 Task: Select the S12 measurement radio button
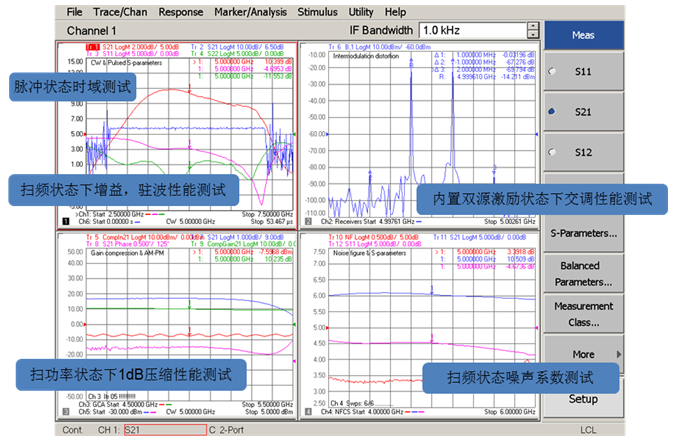[552, 152]
